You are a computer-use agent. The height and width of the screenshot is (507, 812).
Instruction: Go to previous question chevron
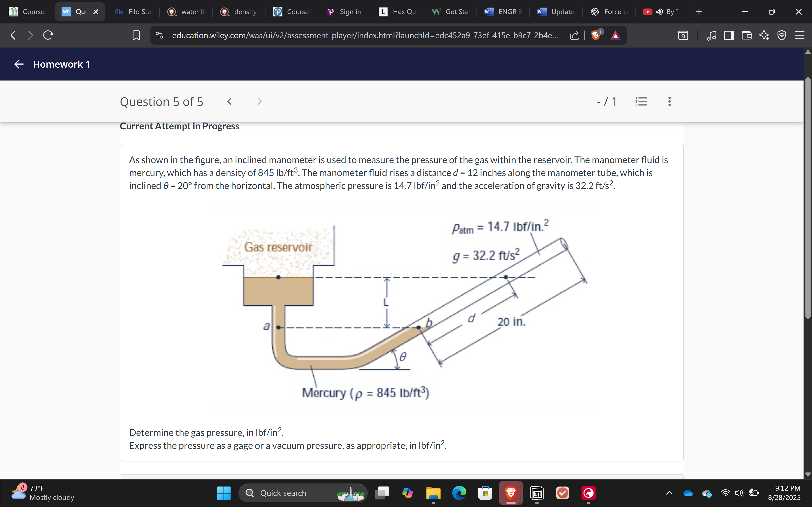(x=229, y=101)
